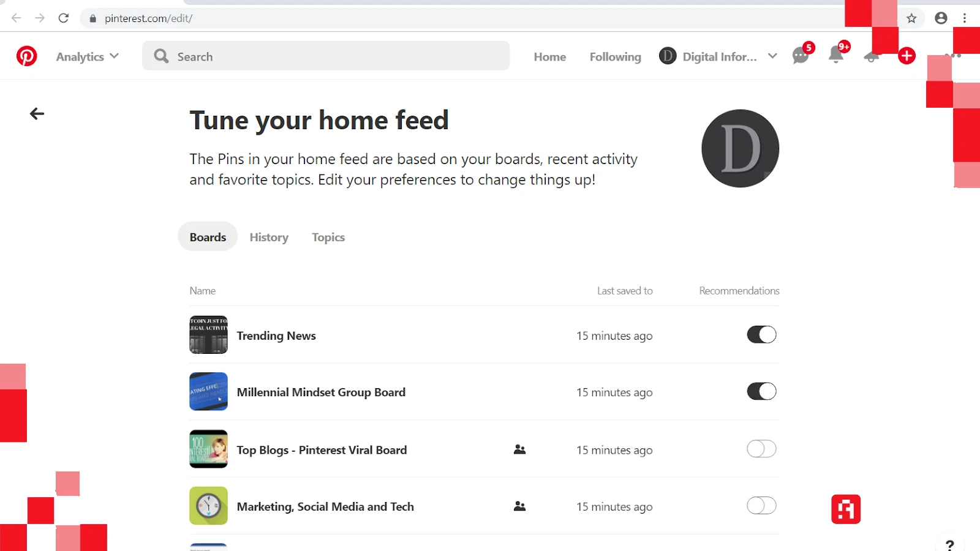Expand the Analytics dropdown menu
The image size is (980, 551).
point(88,57)
